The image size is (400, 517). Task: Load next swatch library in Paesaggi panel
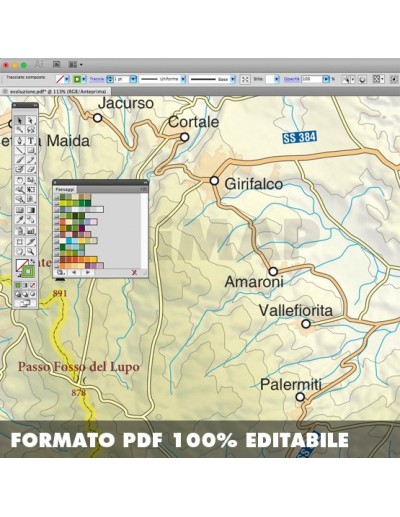pos(87,272)
